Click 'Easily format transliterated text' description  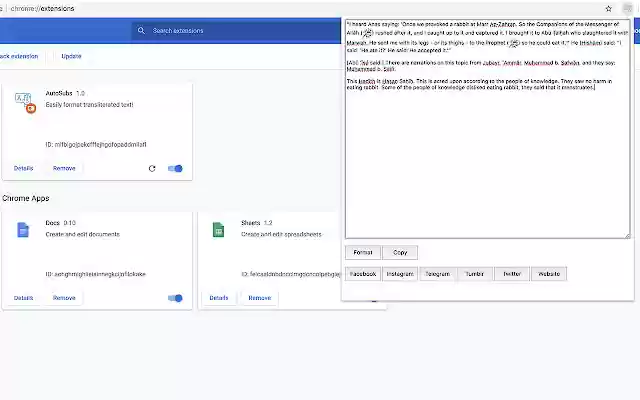tap(89, 105)
